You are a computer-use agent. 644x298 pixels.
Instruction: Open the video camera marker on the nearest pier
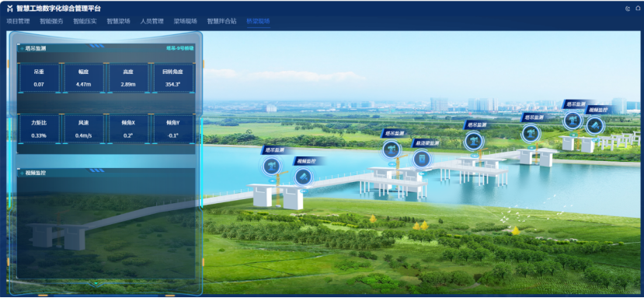click(x=304, y=177)
